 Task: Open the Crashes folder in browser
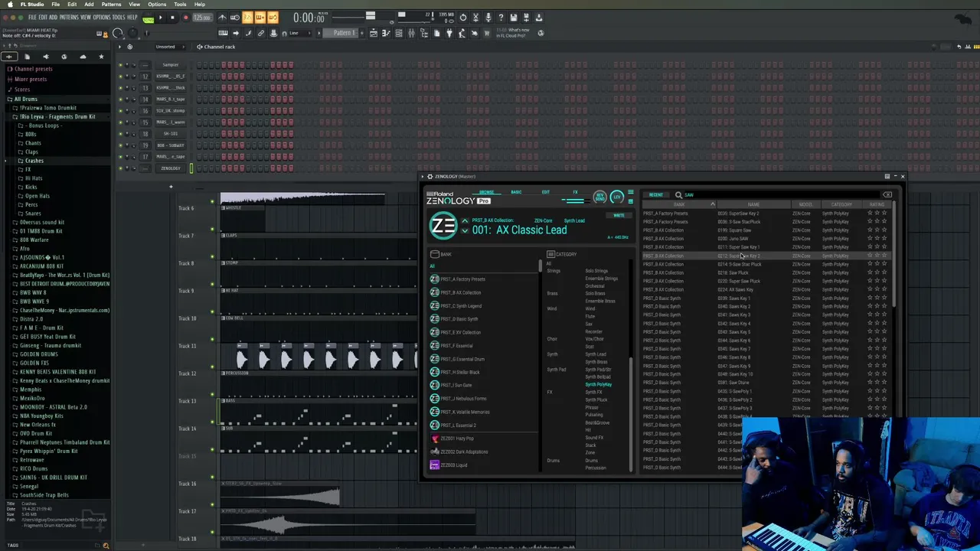click(x=34, y=161)
